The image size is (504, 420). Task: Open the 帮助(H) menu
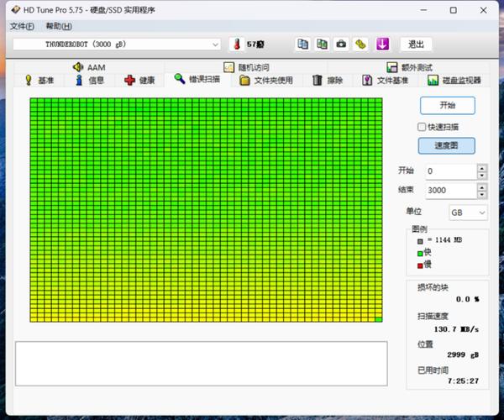click(59, 26)
